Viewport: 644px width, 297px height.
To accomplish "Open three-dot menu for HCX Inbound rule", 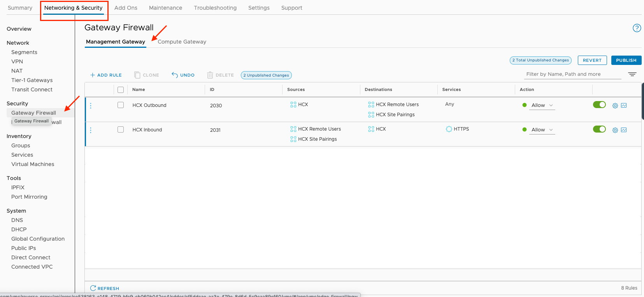I will point(91,130).
